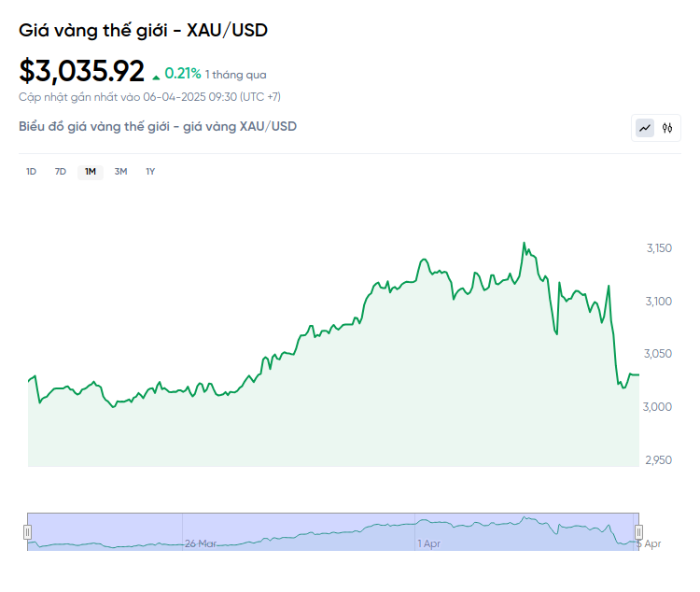Screen dimensions: 700x592
Task: Click the green up-triangle change indicator
Action: (155, 75)
